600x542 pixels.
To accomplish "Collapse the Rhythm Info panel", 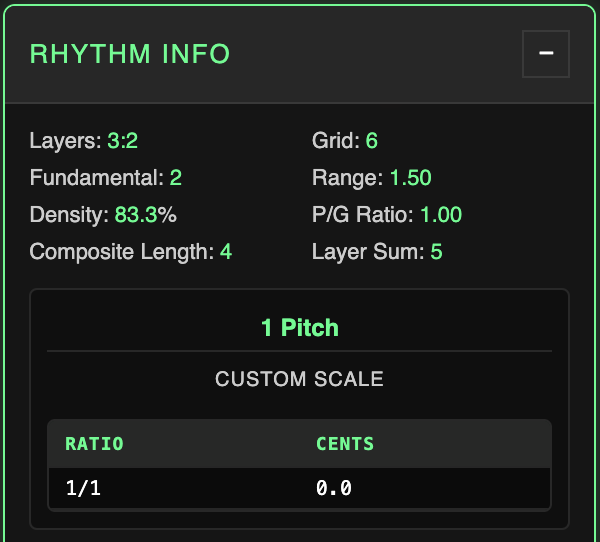I will (546, 54).
